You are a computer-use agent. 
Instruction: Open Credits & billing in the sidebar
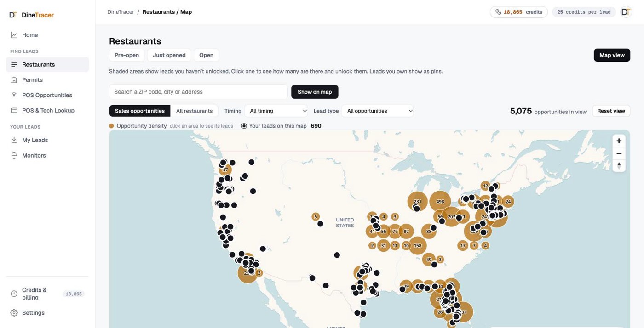(47, 294)
